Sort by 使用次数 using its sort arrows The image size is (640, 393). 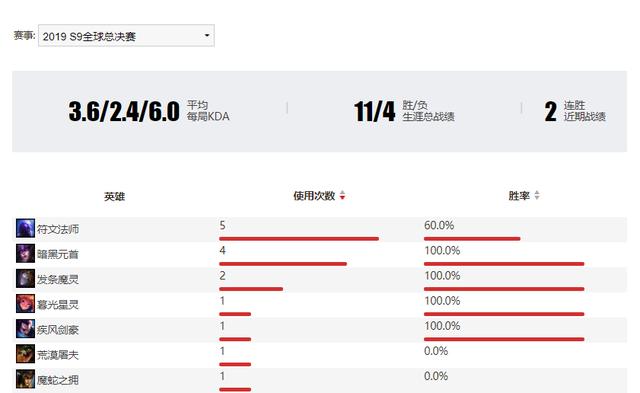342,195
